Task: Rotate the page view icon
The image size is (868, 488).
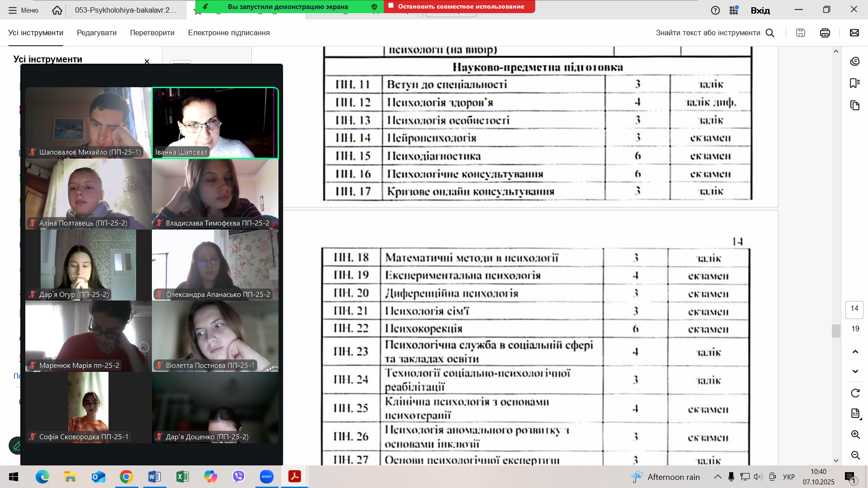Action: (x=855, y=393)
